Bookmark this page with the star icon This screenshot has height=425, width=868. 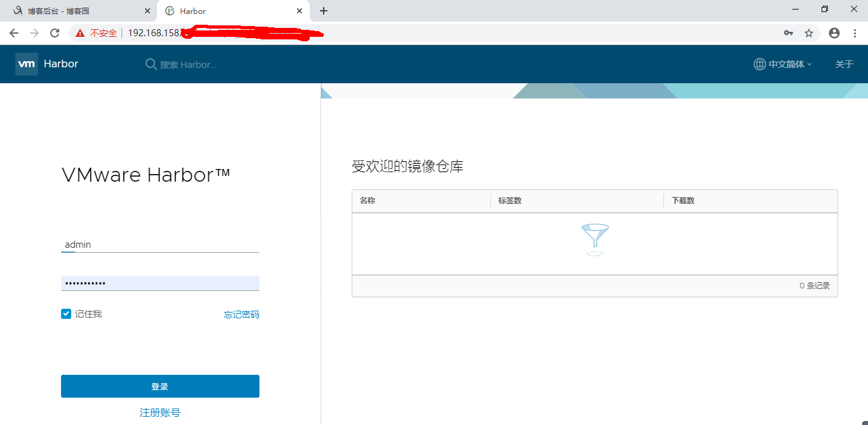click(x=809, y=33)
